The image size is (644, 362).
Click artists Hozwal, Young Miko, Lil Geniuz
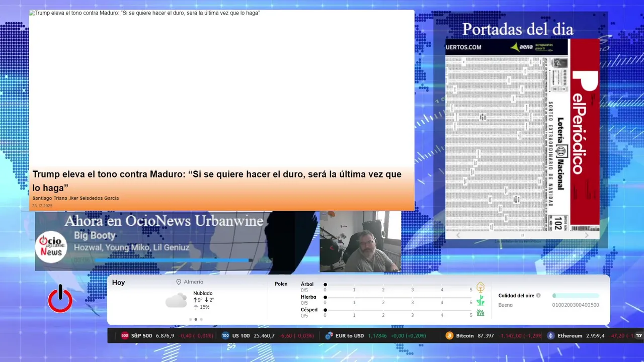pyautogui.click(x=131, y=247)
